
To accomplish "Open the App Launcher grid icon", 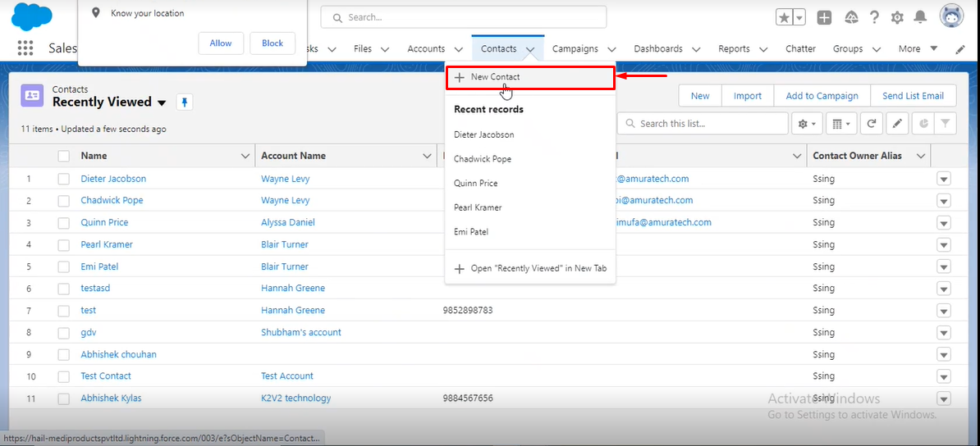I will [x=25, y=48].
